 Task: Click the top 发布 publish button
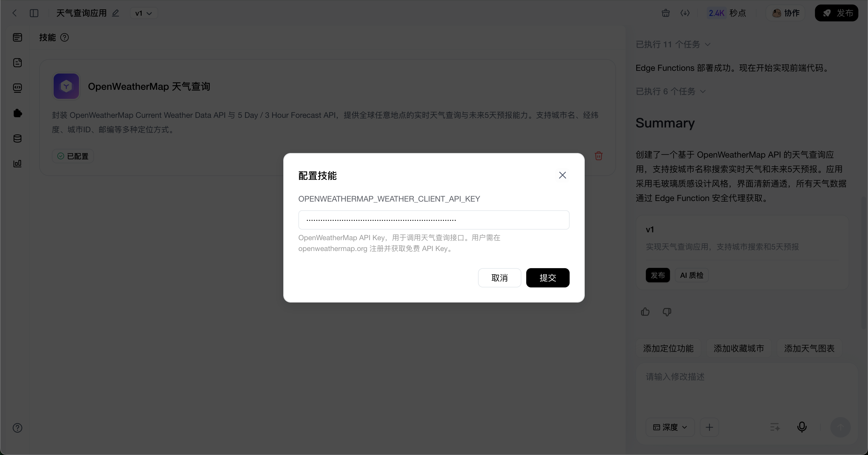tap(836, 13)
